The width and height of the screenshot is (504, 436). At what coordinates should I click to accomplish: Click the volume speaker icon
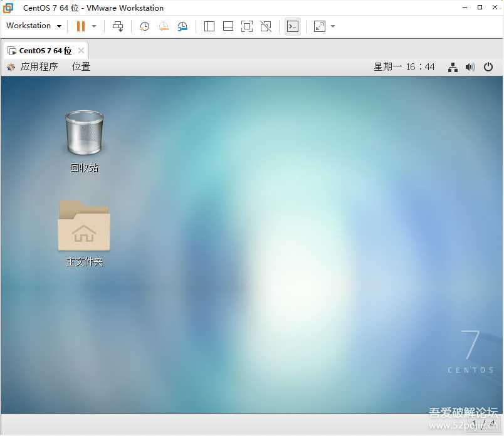click(x=470, y=67)
